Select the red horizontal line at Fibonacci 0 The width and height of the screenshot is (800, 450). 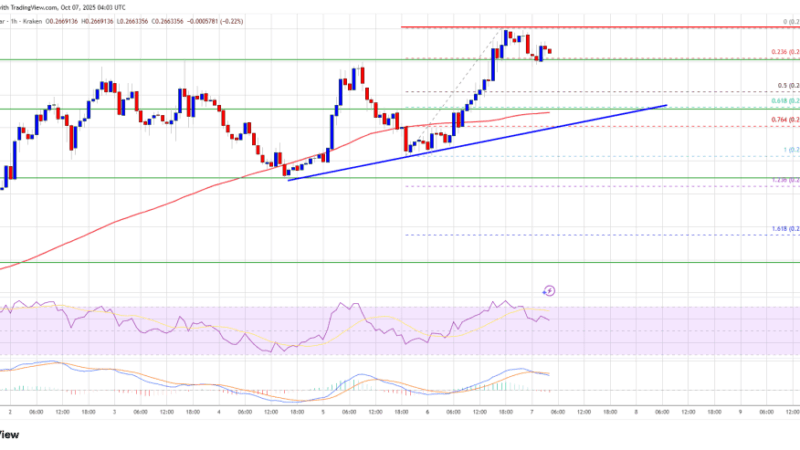tap(600, 27)
